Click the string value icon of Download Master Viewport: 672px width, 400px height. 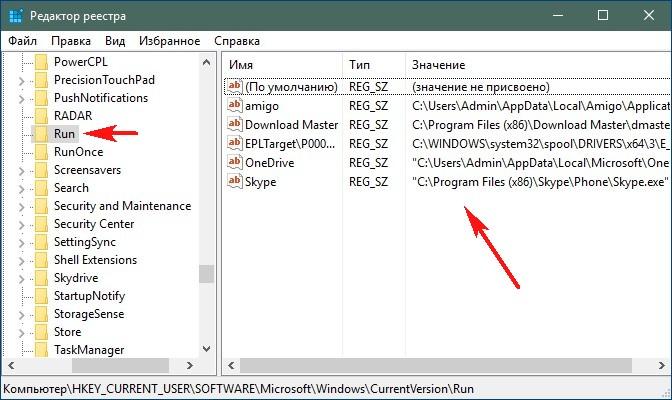[234, 124]
